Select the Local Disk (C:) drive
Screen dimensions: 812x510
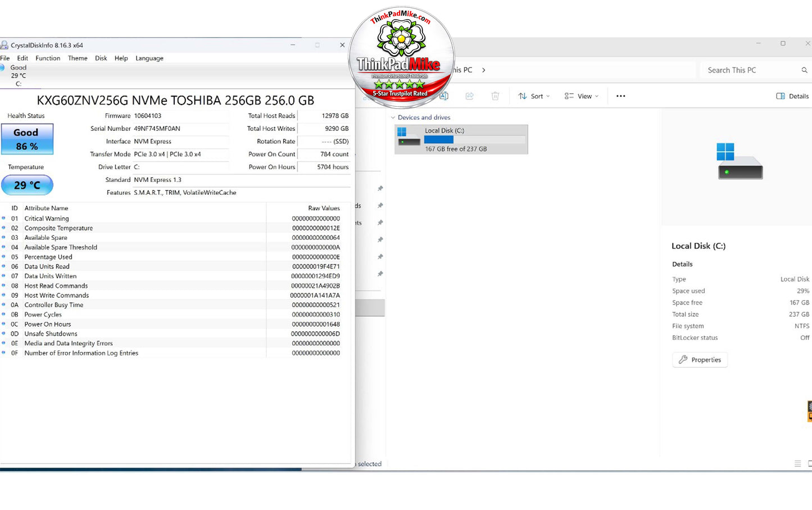pos(461,139)
